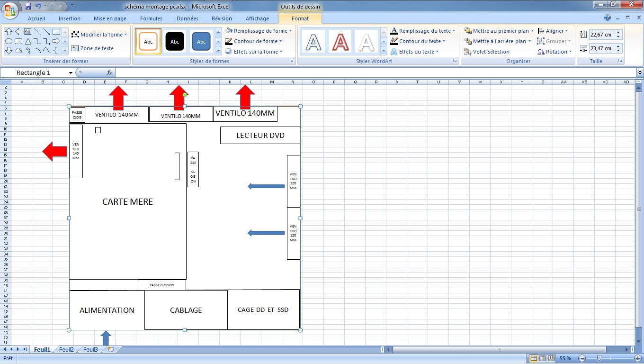Select the oval shape in shapes gallery
This screenshot has width=644, height=364.
point(9,41)
